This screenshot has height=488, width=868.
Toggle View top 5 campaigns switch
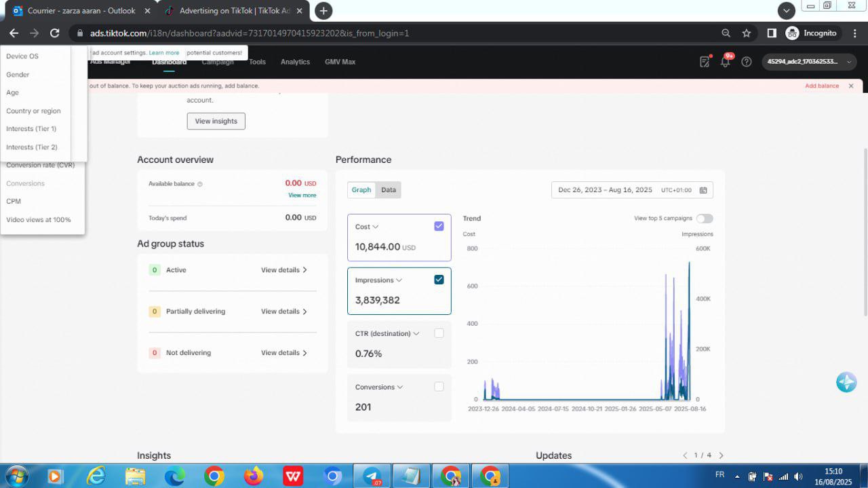coord(705,219)
